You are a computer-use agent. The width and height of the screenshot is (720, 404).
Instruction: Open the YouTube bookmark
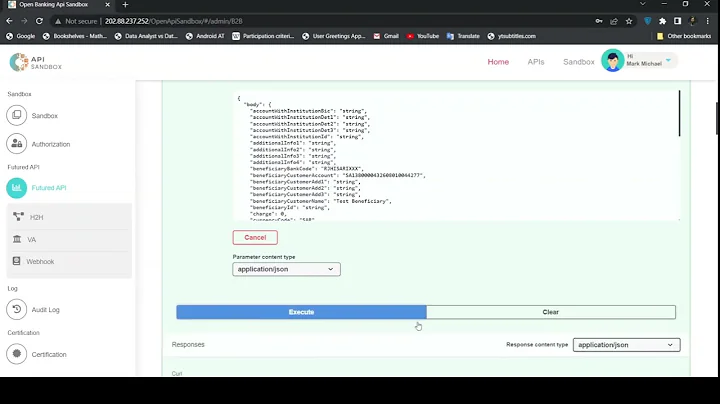[x=422, y=36]
